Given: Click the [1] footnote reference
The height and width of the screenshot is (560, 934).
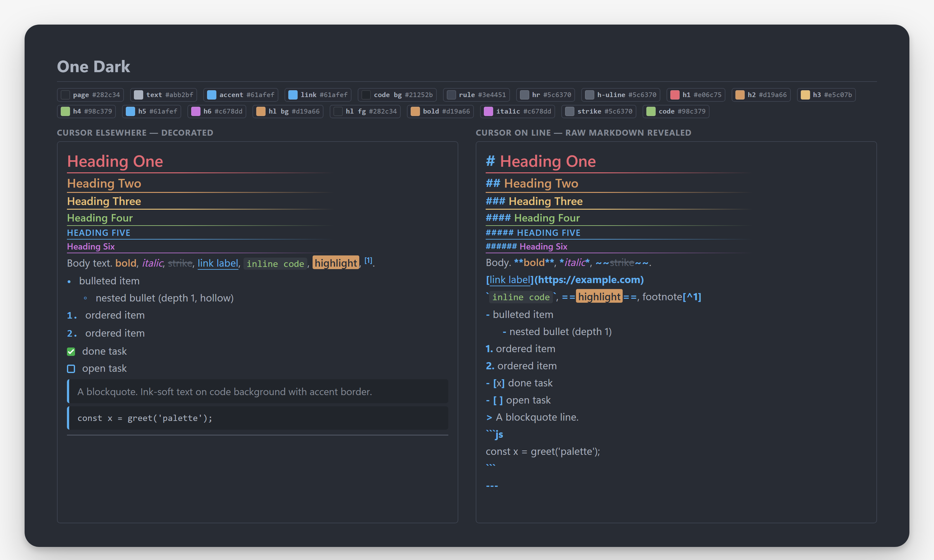Looking at the screenshot, I should point(368,260).
